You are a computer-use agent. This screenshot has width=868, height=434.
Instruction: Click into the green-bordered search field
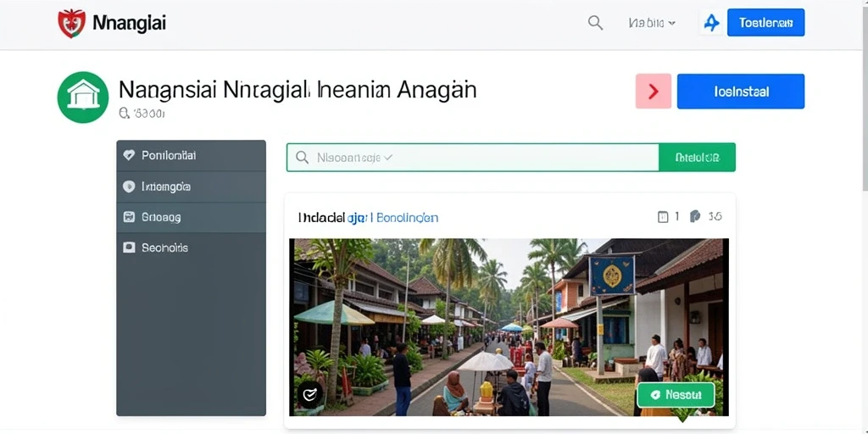tap(473, 157)
